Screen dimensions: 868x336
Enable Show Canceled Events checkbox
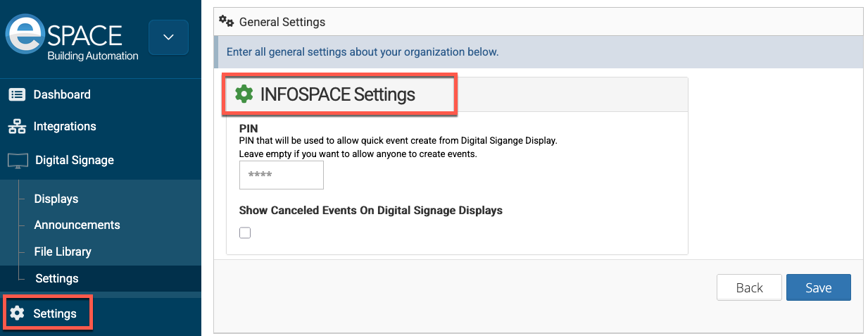pyautogui.click(x=245, y=233)
